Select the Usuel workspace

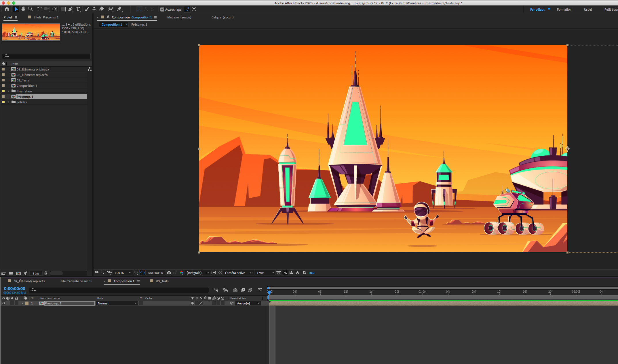588,9
